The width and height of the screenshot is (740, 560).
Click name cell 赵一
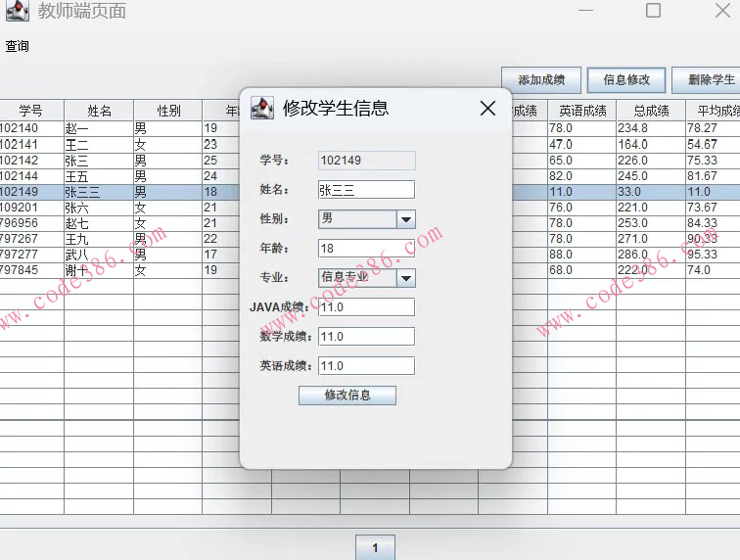tap(99, 128)
